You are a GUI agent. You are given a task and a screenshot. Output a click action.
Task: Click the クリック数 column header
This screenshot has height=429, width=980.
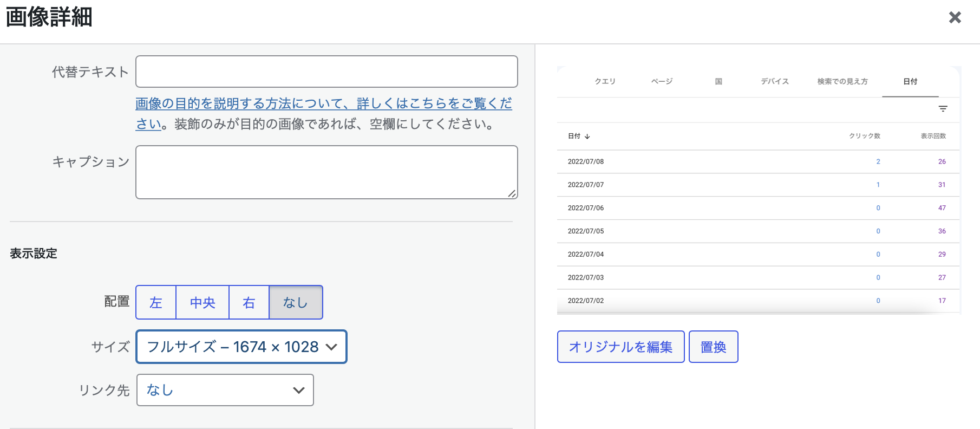(865, 136)
